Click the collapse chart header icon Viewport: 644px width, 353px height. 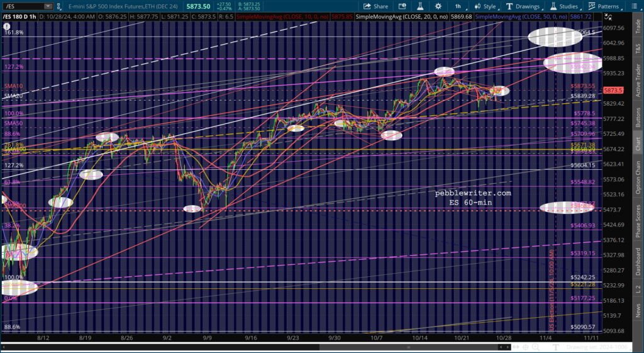pos(608,16)
